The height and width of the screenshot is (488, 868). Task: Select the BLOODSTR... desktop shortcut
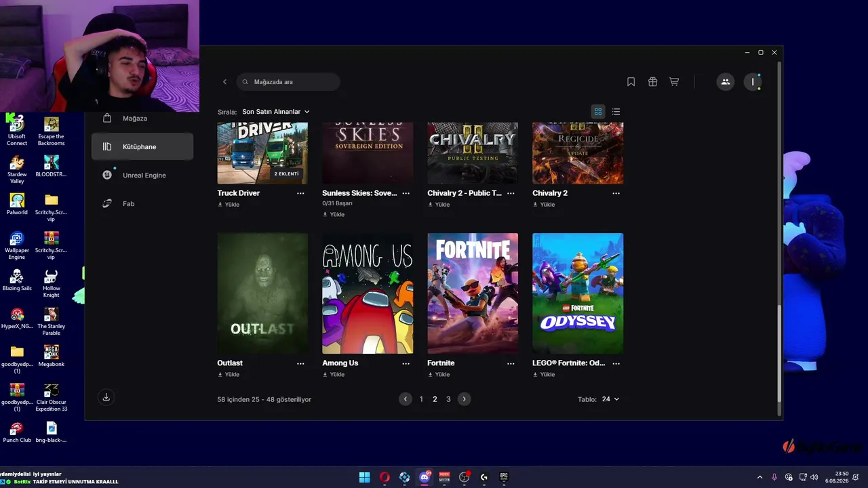coord(52,165)
